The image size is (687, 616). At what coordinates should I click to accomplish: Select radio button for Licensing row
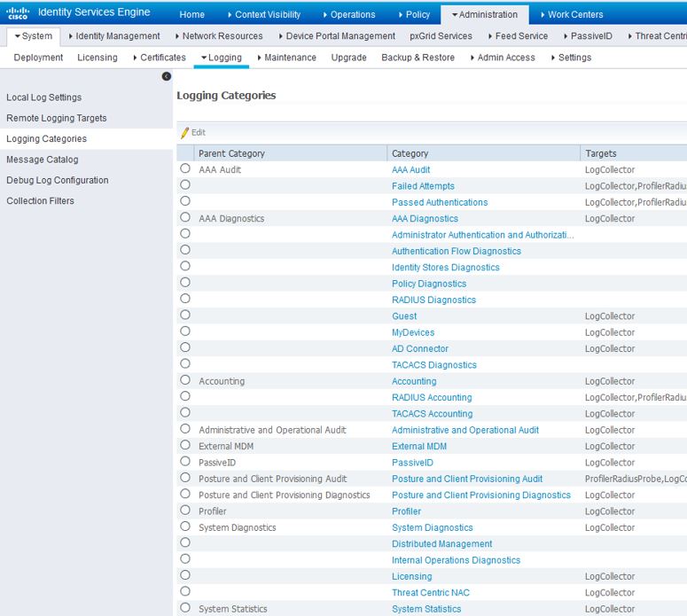(x=185, y=575)
